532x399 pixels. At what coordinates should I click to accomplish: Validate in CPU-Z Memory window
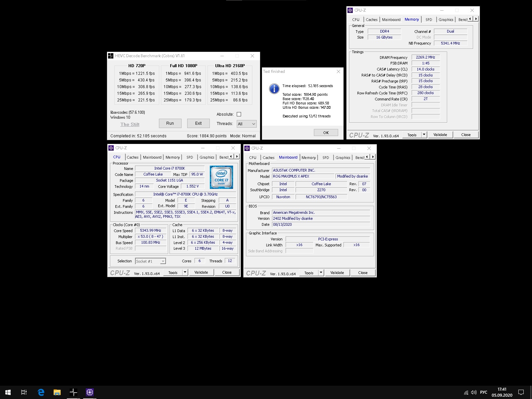[440, 135]
